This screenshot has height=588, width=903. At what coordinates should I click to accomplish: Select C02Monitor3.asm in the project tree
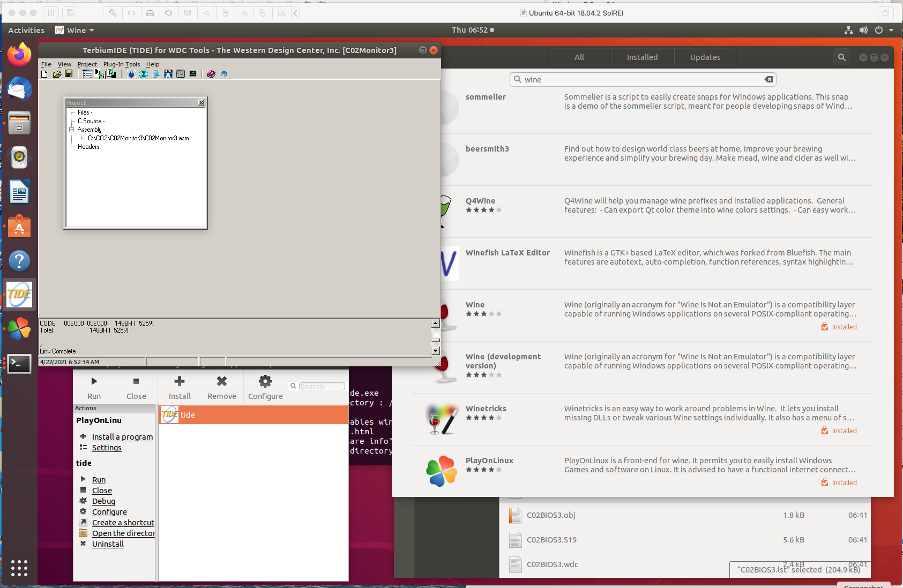[x=138, y=138]
